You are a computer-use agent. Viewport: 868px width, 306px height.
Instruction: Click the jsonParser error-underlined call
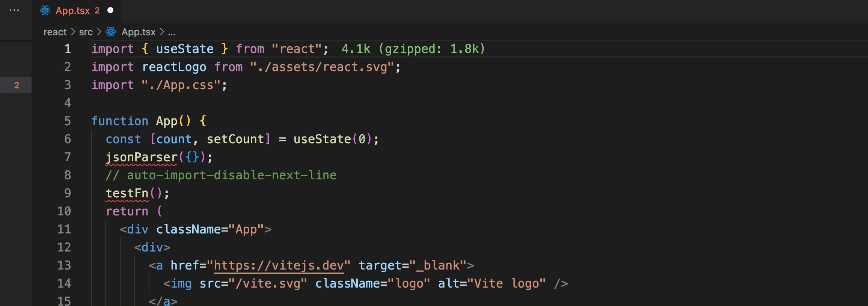point(141,158)
